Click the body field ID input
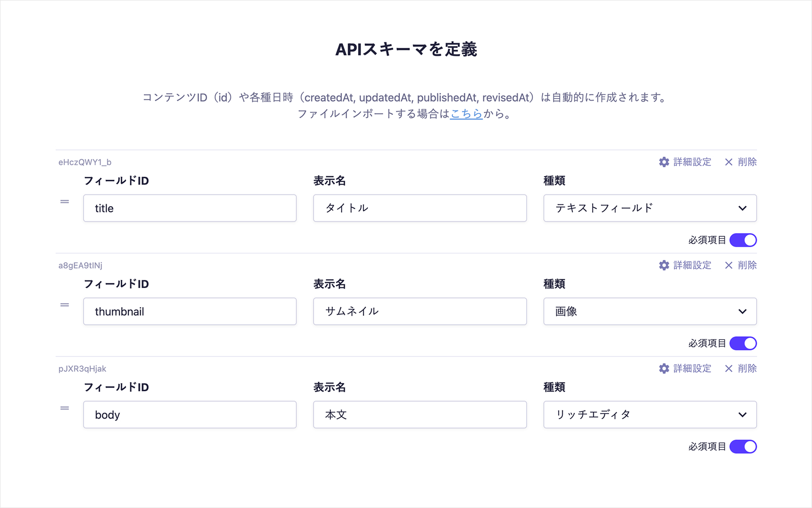Viewport: 812px width, 508px height. click(x=190, y=415)
